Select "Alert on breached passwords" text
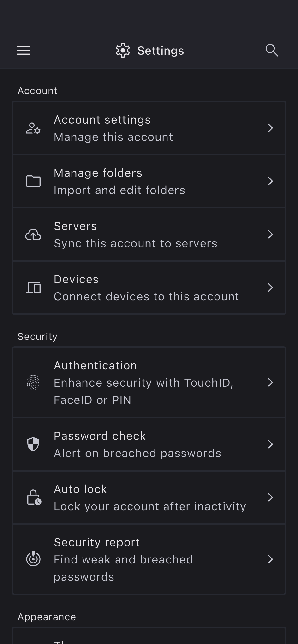 [137, 453]
